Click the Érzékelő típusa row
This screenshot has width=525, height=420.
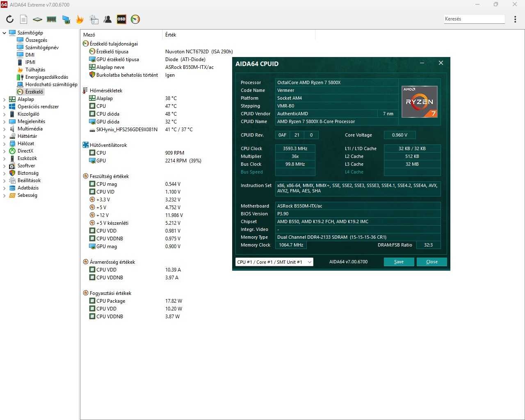(x=161, y=52)
